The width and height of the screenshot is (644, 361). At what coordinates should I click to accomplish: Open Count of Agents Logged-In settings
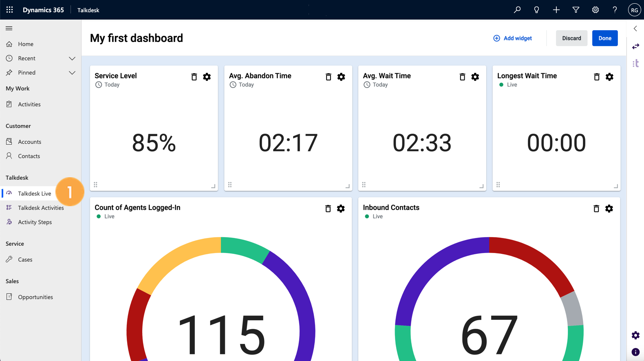pyautogui.click(x=341, y=209)
